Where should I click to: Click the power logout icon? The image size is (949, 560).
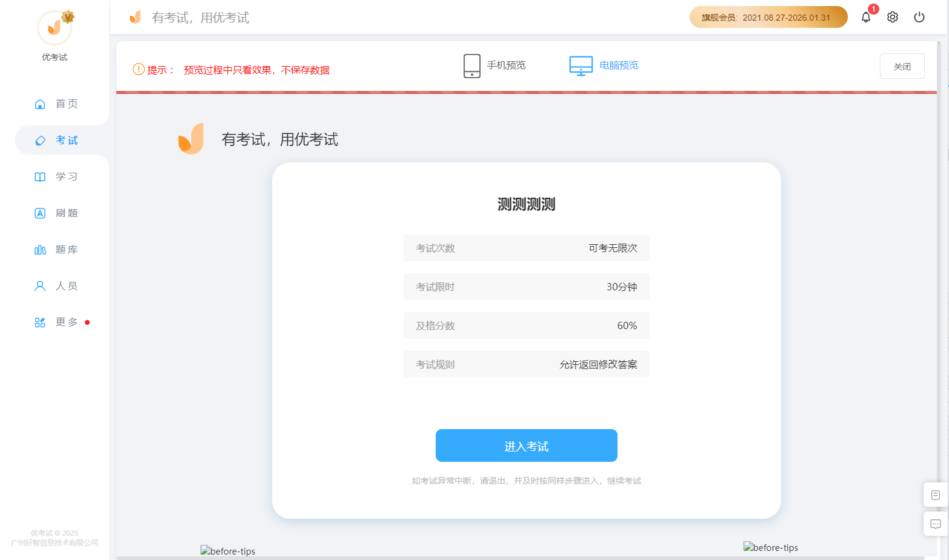(919, 17)
